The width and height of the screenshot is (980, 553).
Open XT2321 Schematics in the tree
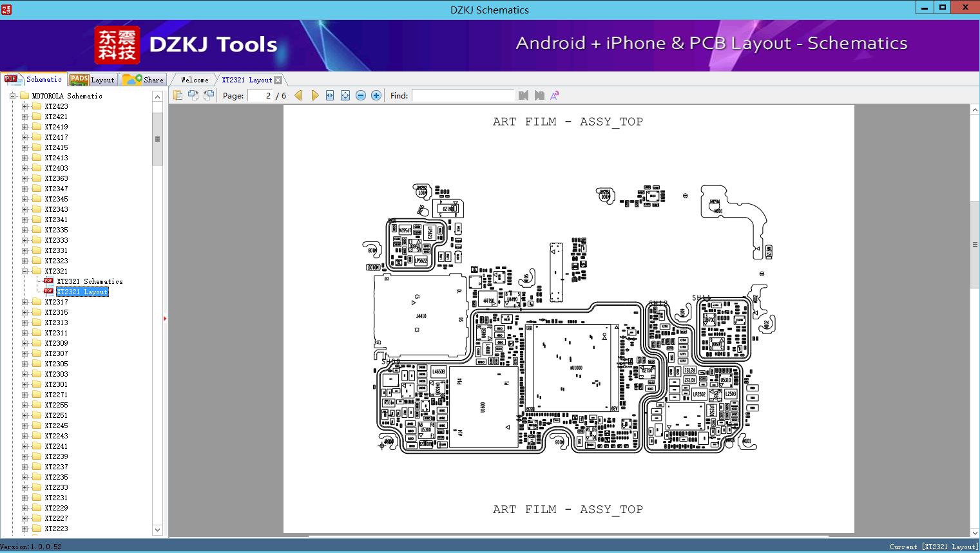coord(90,281)
